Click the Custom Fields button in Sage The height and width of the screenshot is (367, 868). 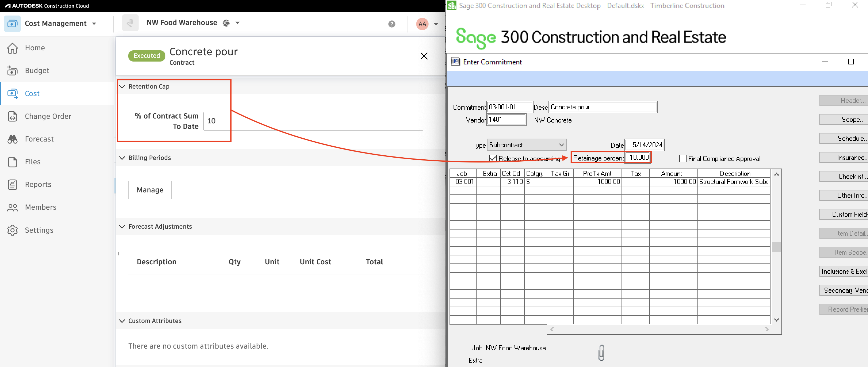point(844,215)
